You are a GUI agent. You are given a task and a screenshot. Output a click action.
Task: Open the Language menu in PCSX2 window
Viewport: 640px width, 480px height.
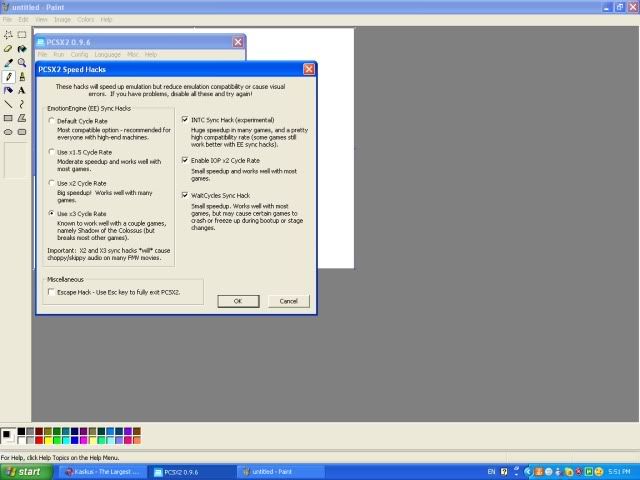tap(107, 54)
